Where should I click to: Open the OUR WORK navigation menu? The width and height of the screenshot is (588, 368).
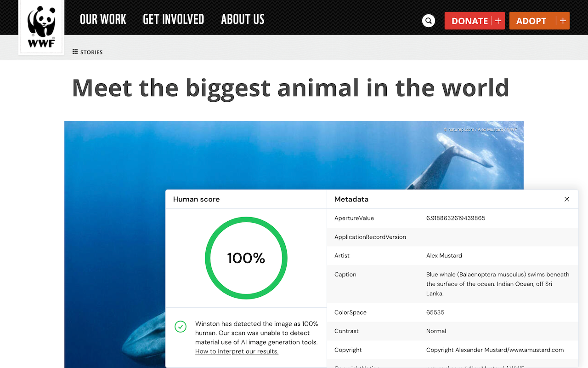tap(103, 19)
